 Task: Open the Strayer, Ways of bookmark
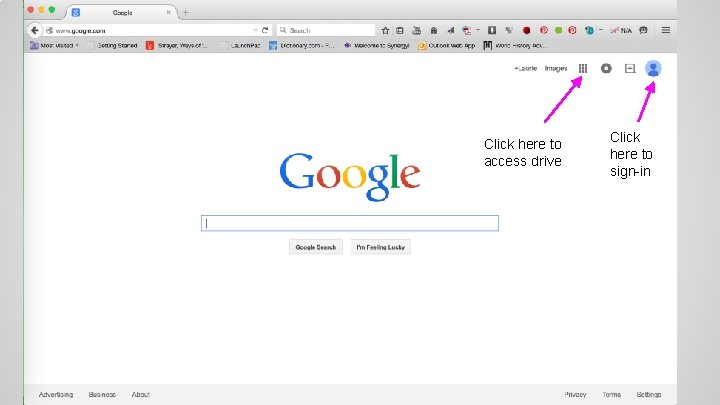click(x=177, y=45)
